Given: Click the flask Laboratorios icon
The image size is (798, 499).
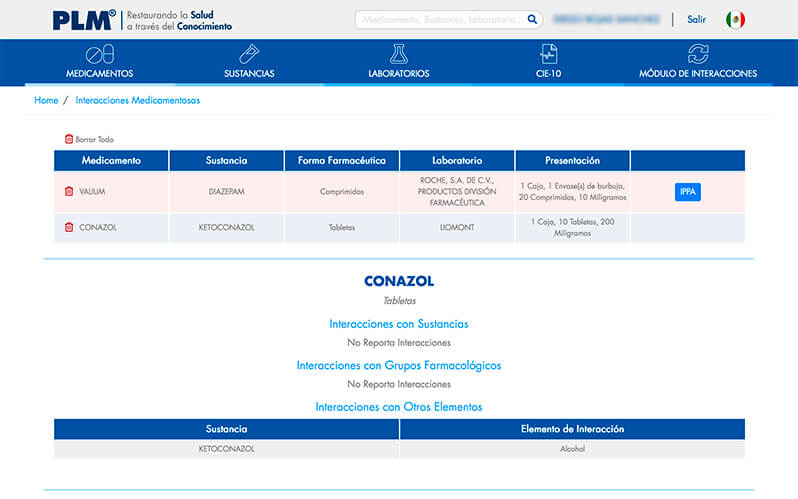Looking at the screenshot, I should 399,54.
